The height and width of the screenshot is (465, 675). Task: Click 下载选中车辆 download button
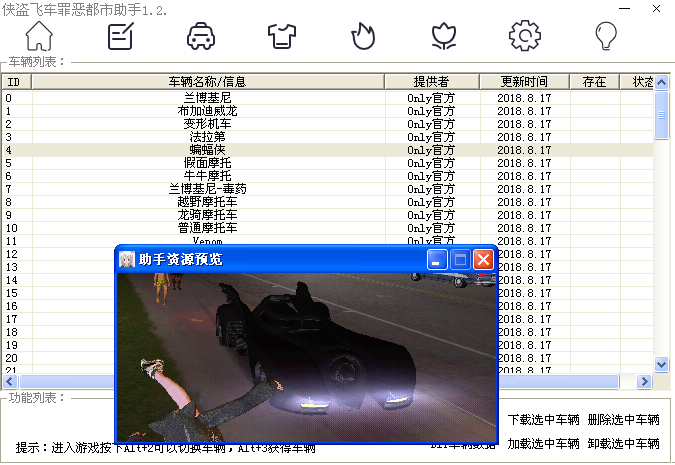(x=544, y=419)
